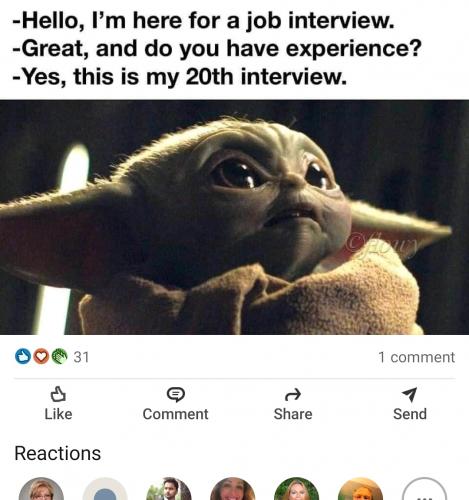Screen dimensions: 469x500
Task: Tap the blue thumbs-up reaction badge
Action: tap(23, 356)
